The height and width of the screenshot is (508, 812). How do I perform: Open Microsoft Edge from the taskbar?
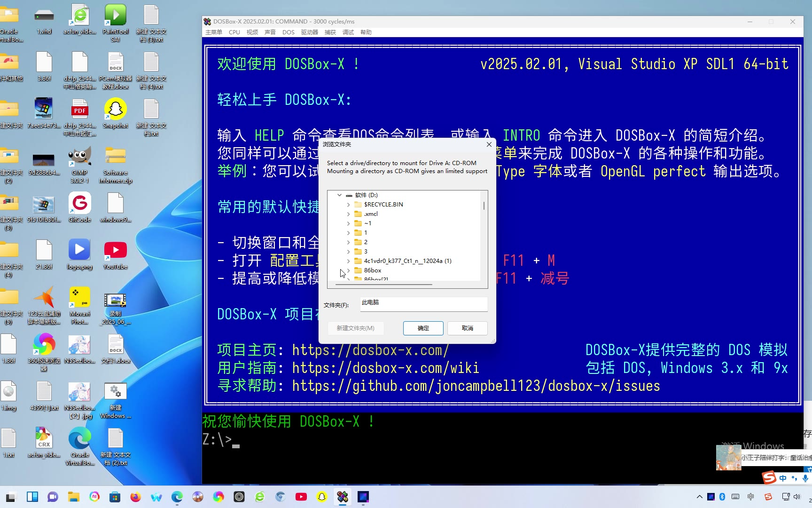point(177,497)
